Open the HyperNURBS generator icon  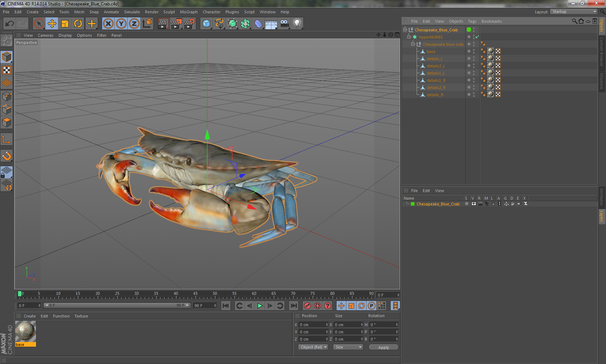pyautogui.click(x=233, y=24)
